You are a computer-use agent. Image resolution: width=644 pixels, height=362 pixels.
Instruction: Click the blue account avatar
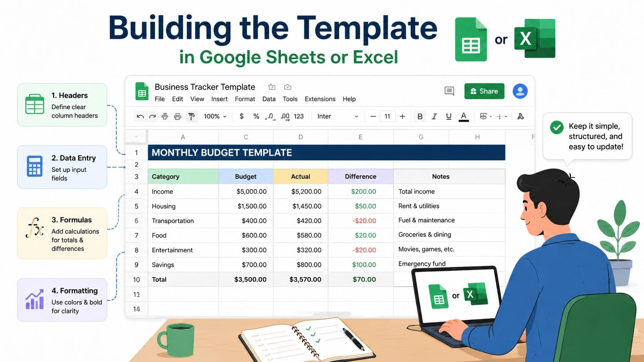click(x=520, y=91)
